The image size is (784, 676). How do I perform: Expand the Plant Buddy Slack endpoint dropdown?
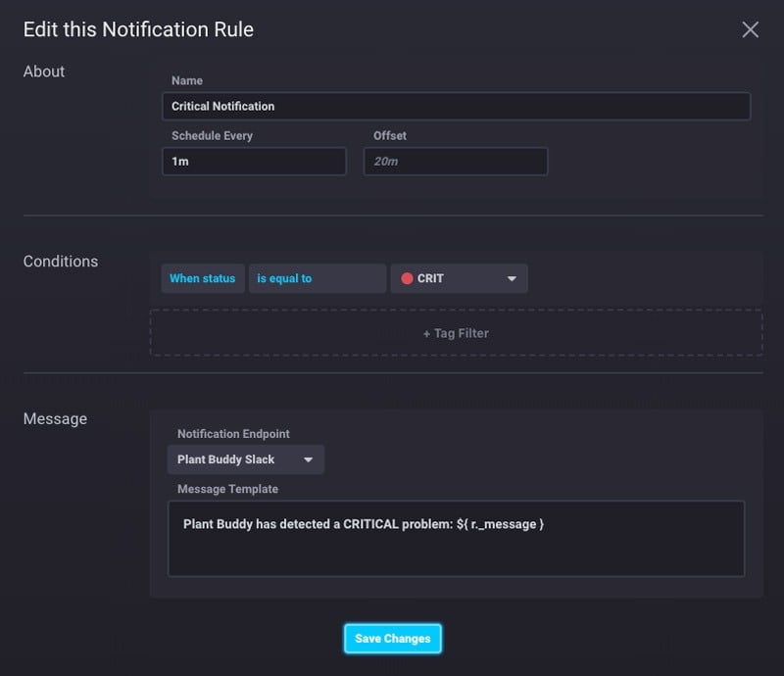(x=244, y=459)
